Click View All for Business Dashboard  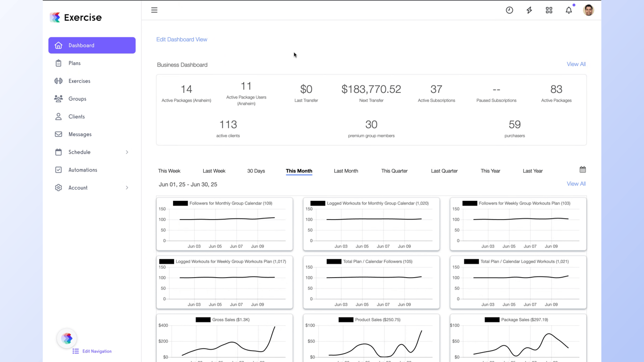point(576,64)
